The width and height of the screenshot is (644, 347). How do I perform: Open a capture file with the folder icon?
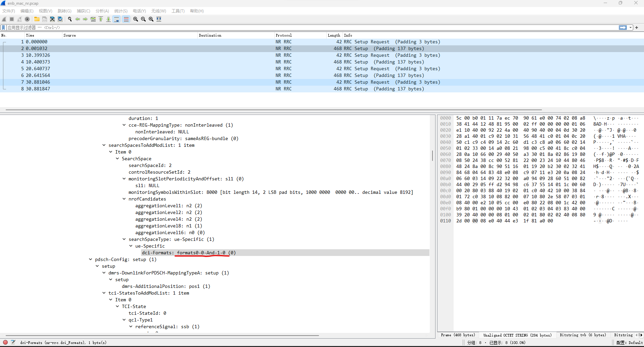37,19
